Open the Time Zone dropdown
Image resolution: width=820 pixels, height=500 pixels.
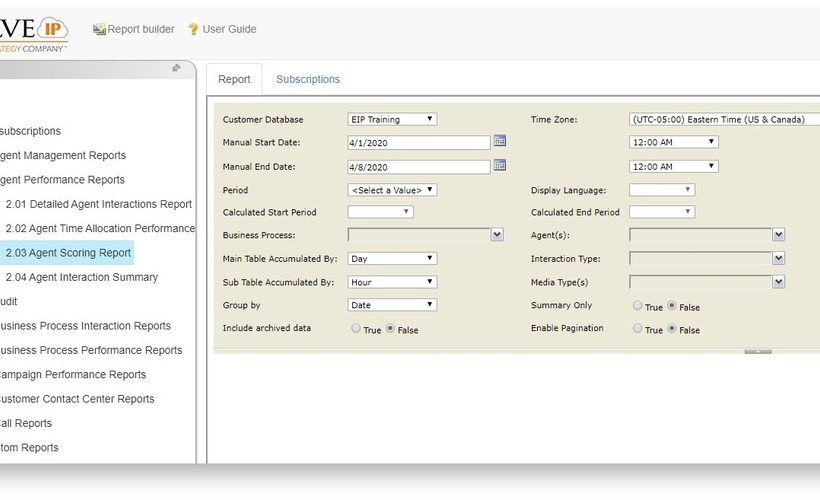tap(724, 119)
